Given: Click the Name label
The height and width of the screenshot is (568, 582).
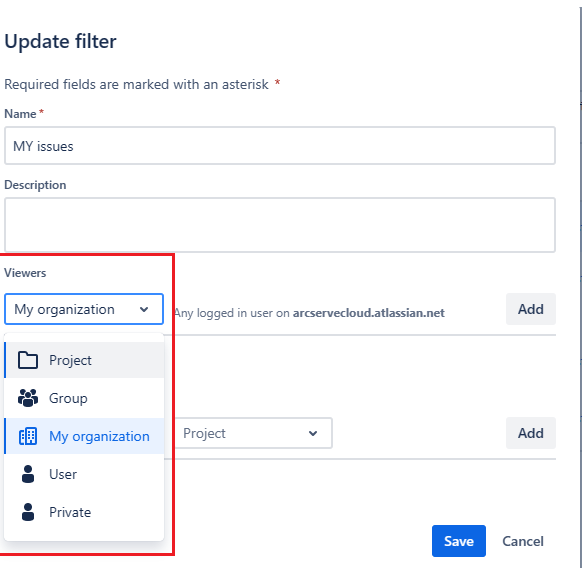Looking at the screenshot, I should tap(20, 114).
